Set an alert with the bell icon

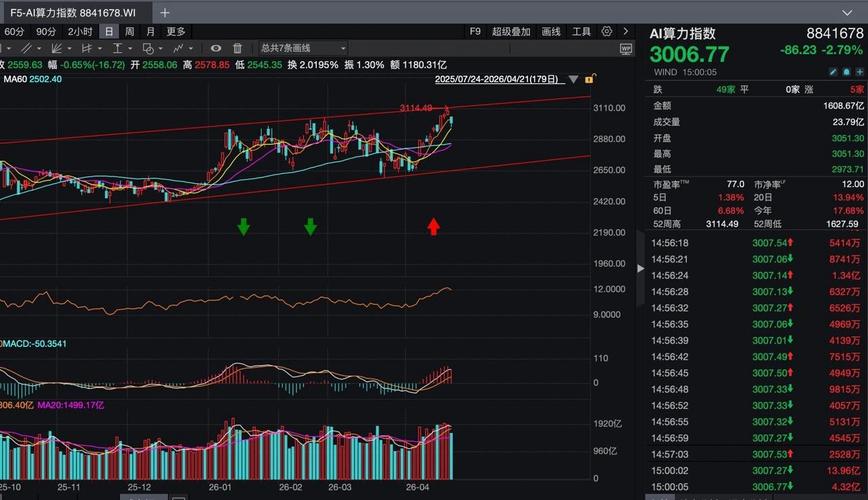(x=846, y=72)
